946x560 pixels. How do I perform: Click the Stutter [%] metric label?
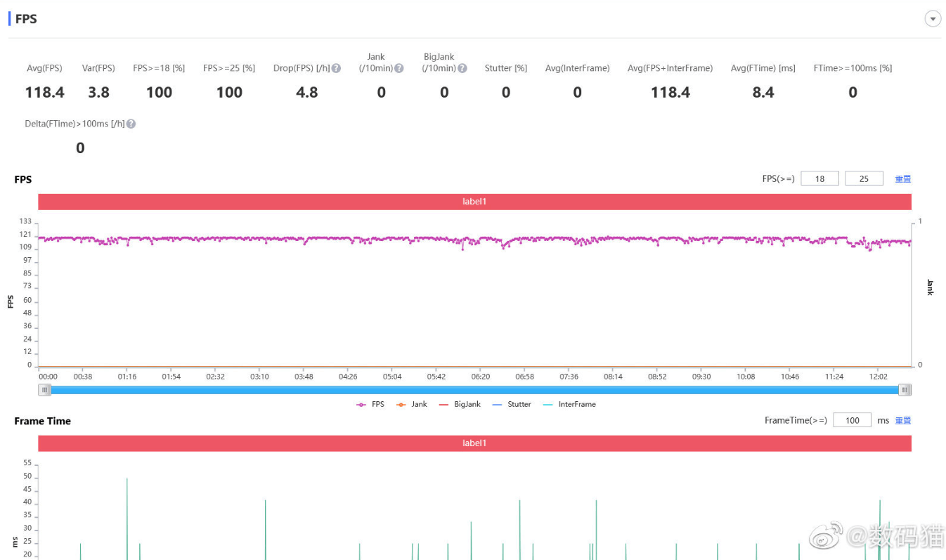click(x=506, y=68)
